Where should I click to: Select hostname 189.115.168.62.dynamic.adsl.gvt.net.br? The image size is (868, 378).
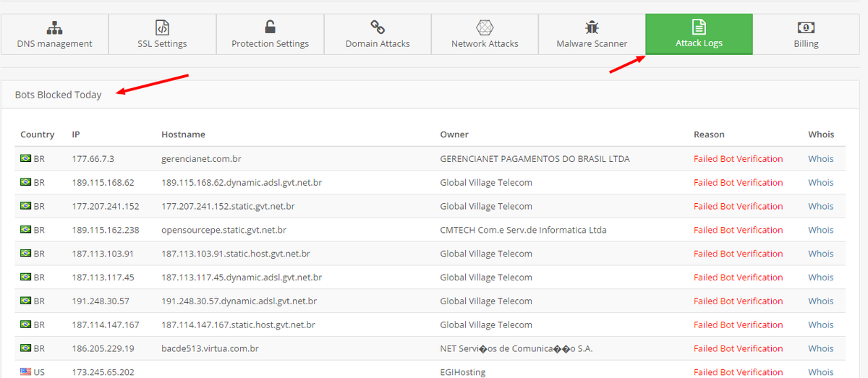pos(242,182)
